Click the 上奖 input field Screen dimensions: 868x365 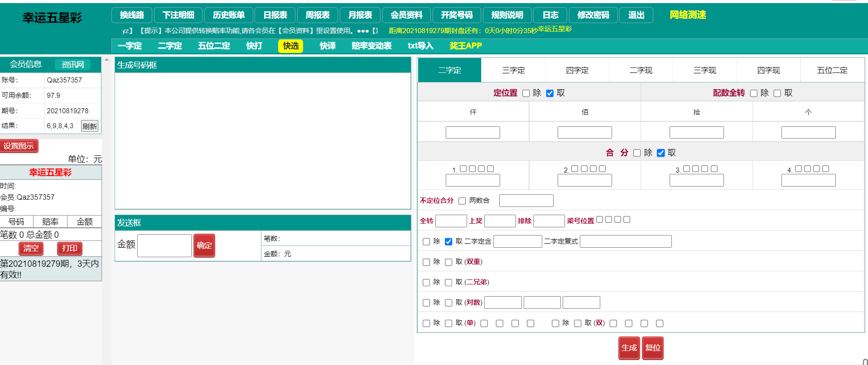click(500, 221)
